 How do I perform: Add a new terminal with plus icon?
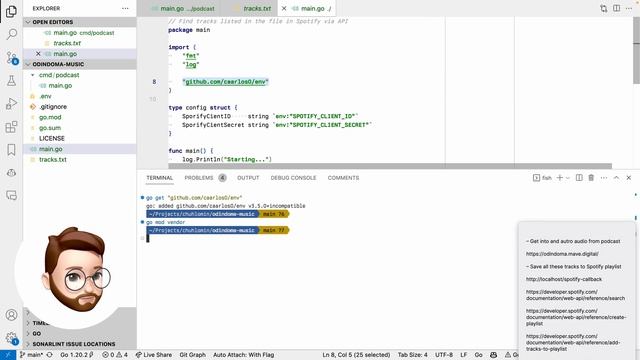coord(560,178)
